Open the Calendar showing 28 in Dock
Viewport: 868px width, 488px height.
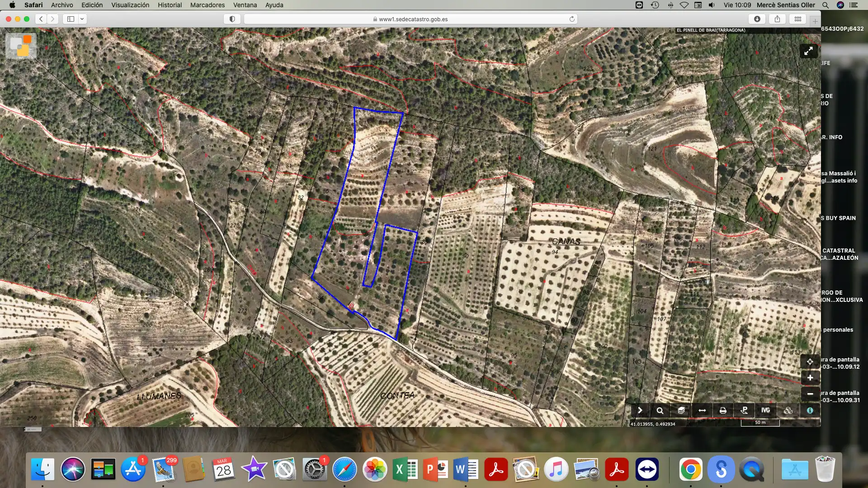pos(223,469)
